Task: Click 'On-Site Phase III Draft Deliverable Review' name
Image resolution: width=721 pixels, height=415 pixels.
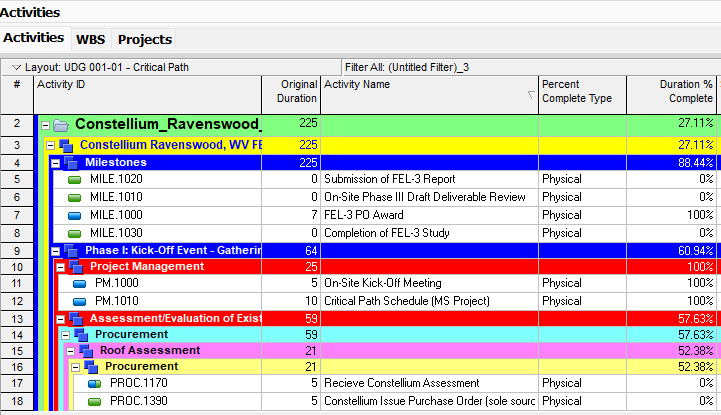Action: 424,197
